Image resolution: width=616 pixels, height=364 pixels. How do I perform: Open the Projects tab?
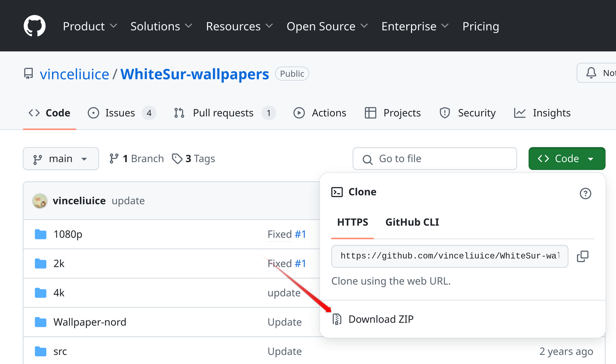click(x=393, y=113)
